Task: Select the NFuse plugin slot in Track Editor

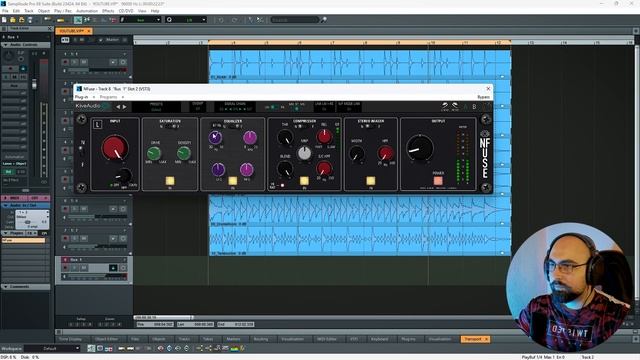Action: [x=24, y=240]
